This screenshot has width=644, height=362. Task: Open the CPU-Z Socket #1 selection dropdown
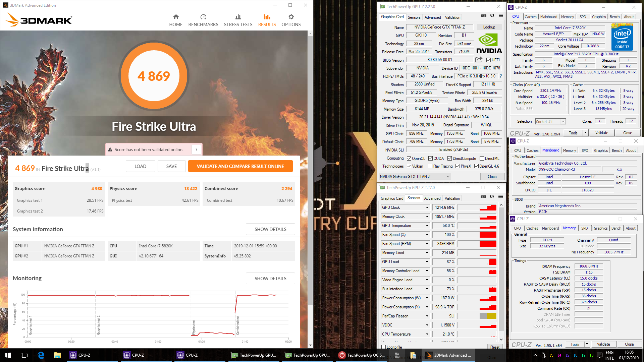click(550, 121)
